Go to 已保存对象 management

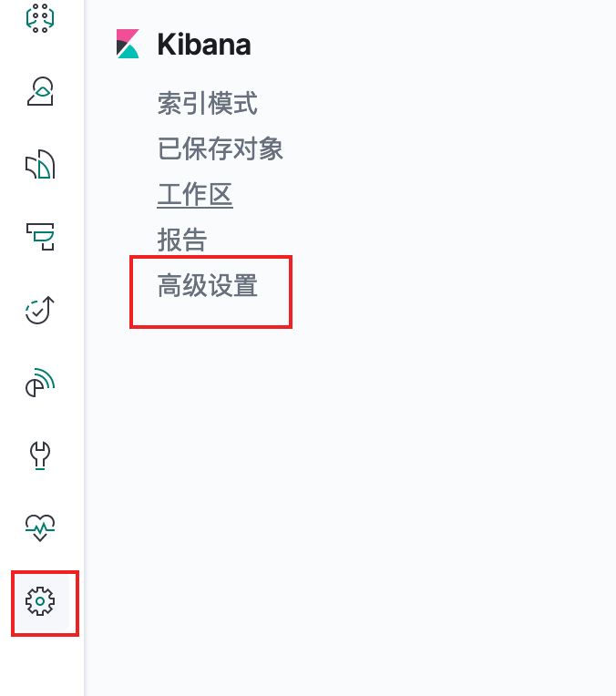(221, 148)
